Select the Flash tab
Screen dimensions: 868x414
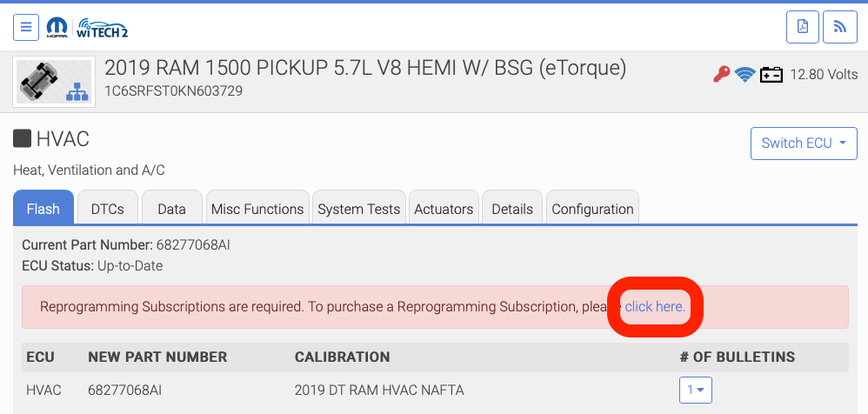[x=43, y=209]
